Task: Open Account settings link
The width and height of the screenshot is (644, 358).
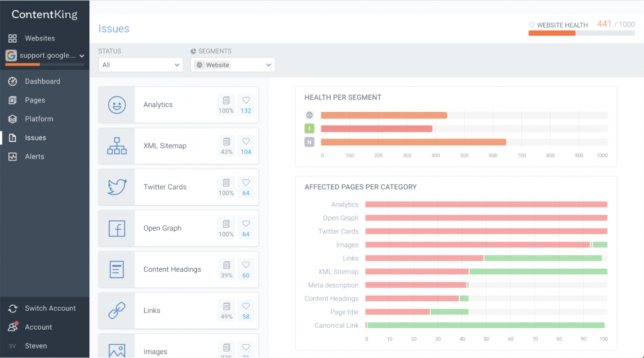Action: pyautogui.click(x=38, y=327)
